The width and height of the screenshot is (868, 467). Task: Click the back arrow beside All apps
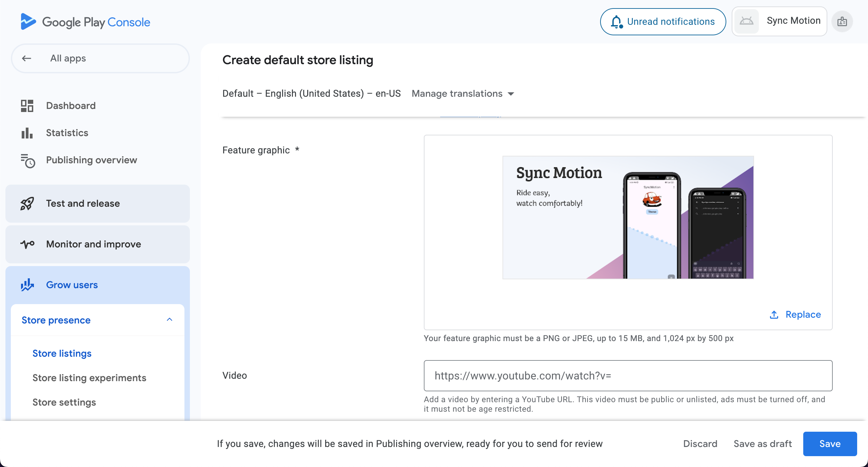[26, 58]
